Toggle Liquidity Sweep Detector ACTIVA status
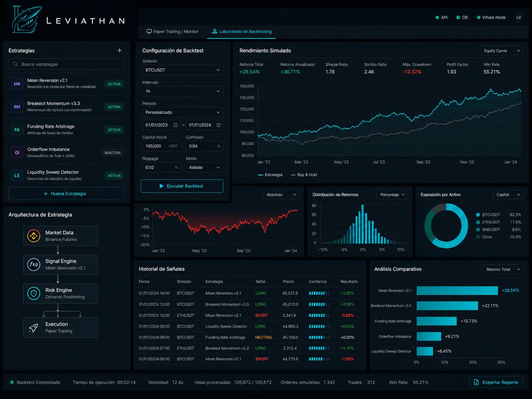 (114, 176)
